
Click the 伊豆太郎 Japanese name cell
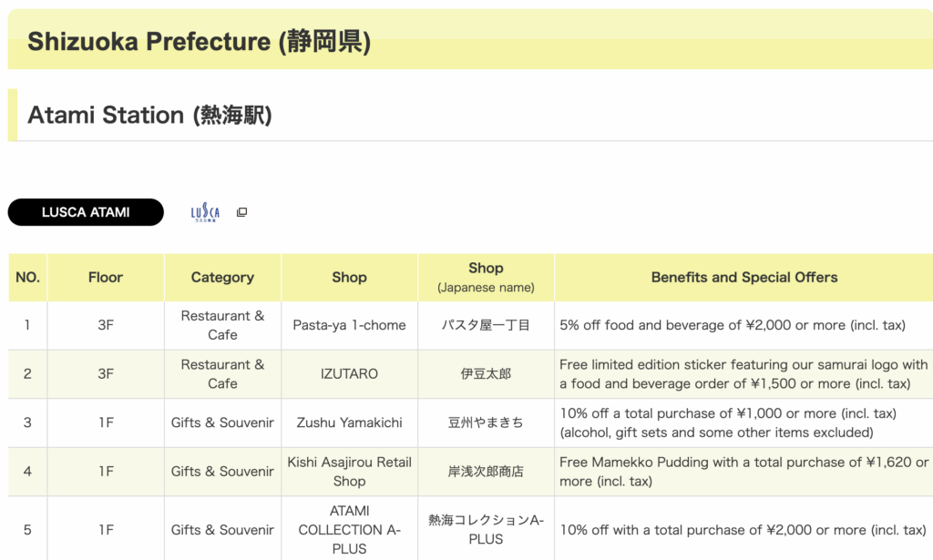pyautogui.click(x=486, y=374)
